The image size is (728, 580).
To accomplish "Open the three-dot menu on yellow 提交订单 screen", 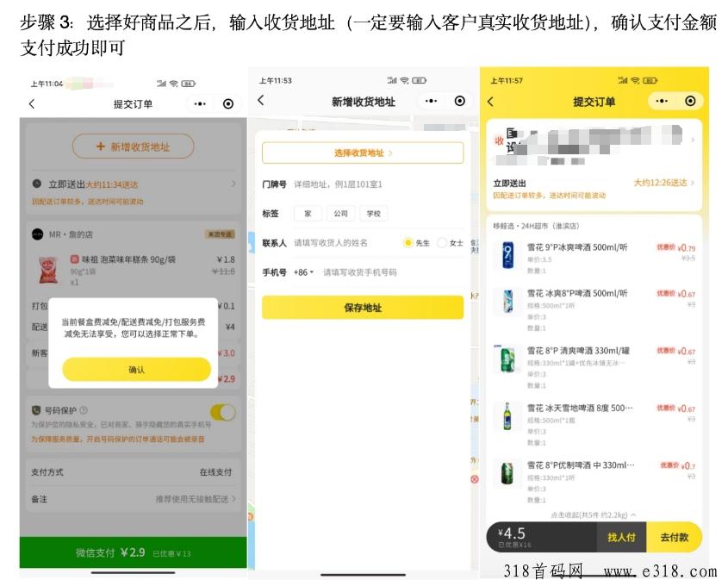I will point(662,101).
